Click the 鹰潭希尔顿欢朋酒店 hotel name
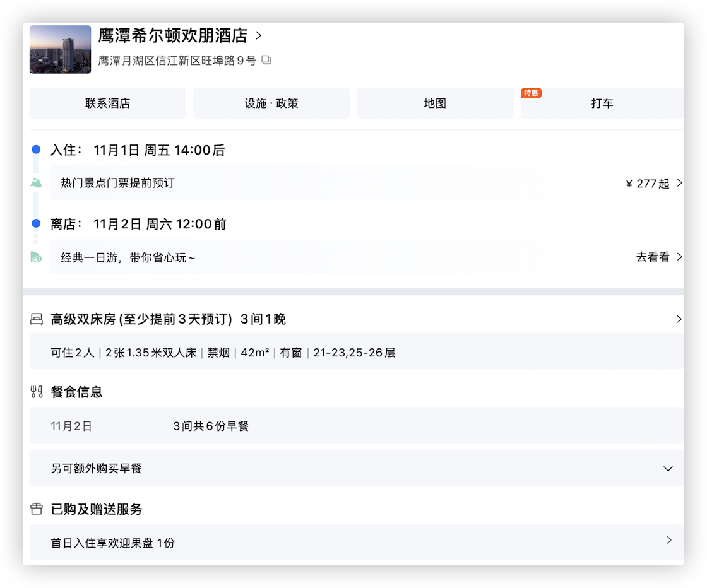The height and width of the screenshot is (588, 707). 172,35
